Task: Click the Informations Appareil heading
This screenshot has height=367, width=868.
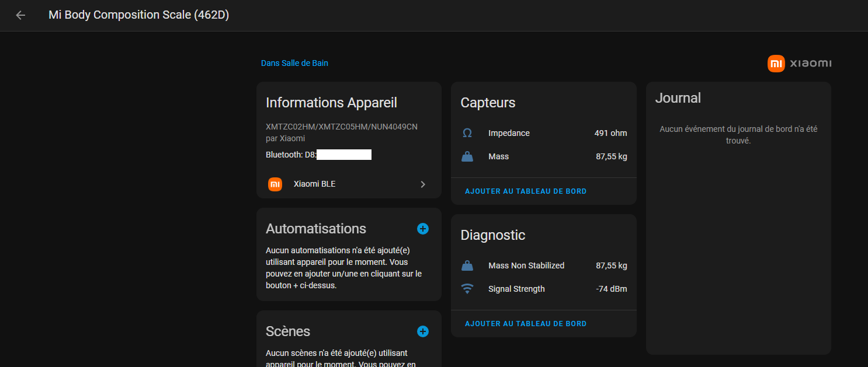Action: click(x=331, y=103)
